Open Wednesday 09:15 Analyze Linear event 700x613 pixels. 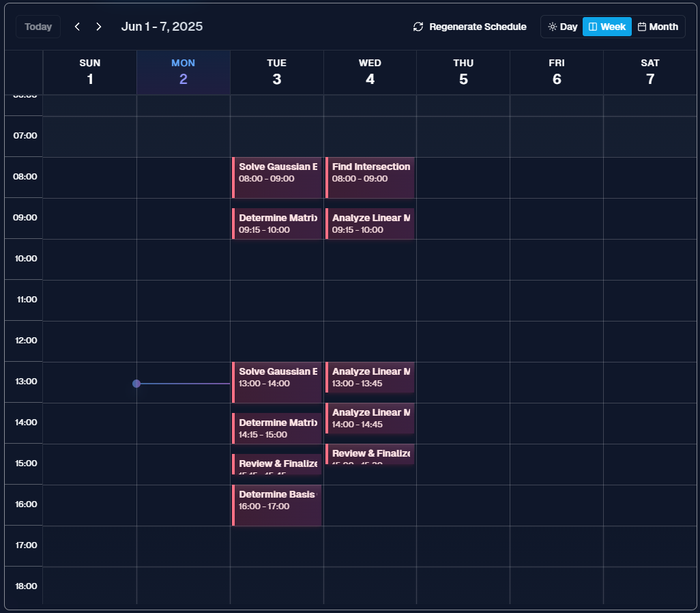(x=370, y=224)
